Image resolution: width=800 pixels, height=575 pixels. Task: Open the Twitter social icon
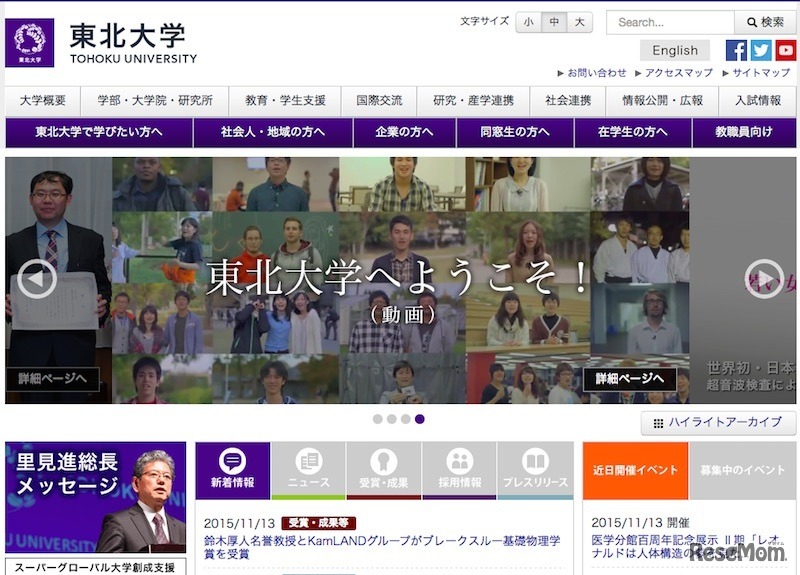click(x=761, y=50)
